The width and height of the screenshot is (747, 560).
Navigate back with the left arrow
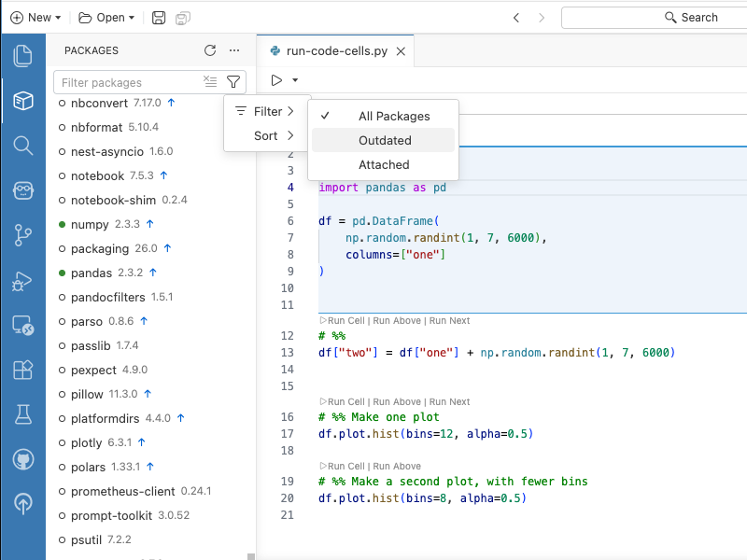tap(516, 18)
